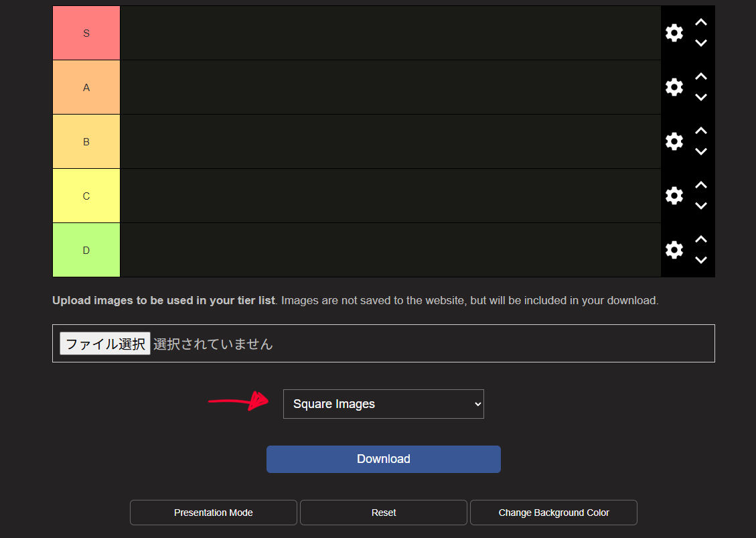Select the red S tier label
This screenshot has width=756, height=538.
(x=86, y=33)
